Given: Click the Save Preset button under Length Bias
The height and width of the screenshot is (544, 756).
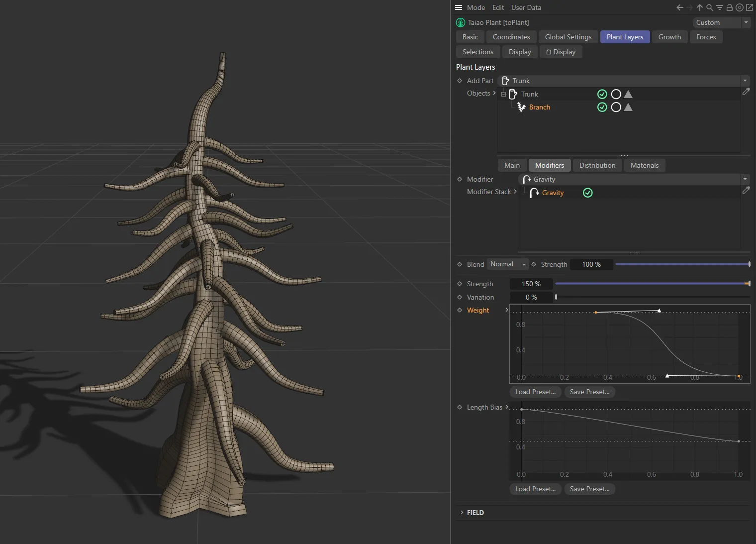Looking at the screenshot, I should pos(589,489).
